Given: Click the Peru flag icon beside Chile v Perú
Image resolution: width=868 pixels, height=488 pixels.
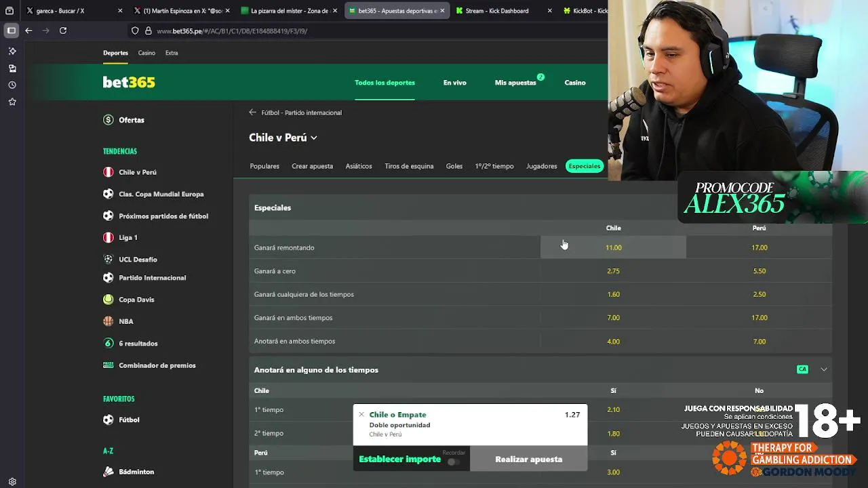Looking at the screenshot, I should [x=108, y=172].
